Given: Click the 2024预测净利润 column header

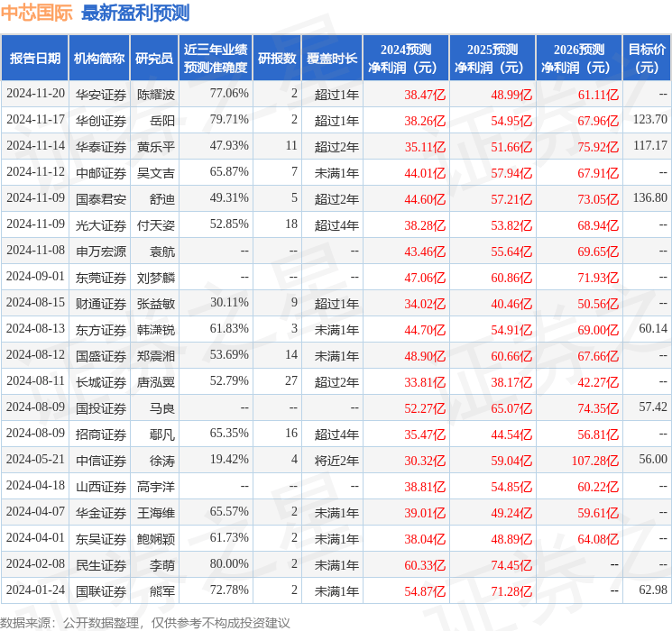Looking at the screenshot, I should point(406,59).
